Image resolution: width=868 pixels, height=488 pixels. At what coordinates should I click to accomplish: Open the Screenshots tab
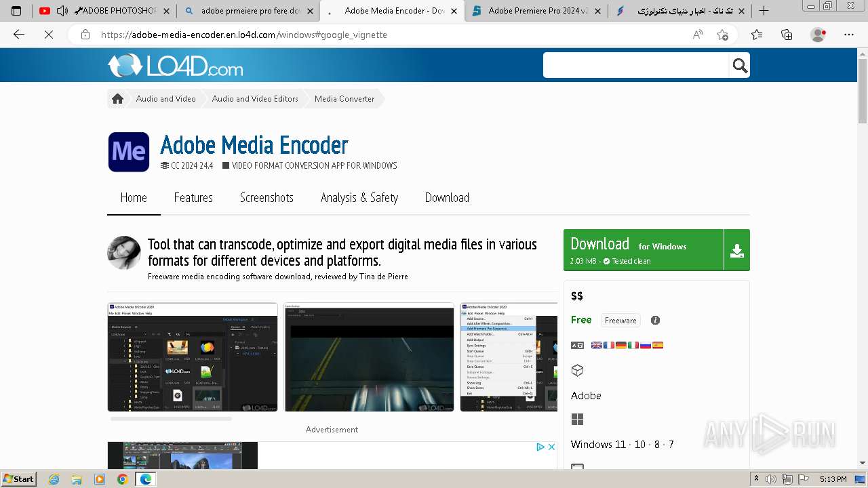(x=267, y=198)
